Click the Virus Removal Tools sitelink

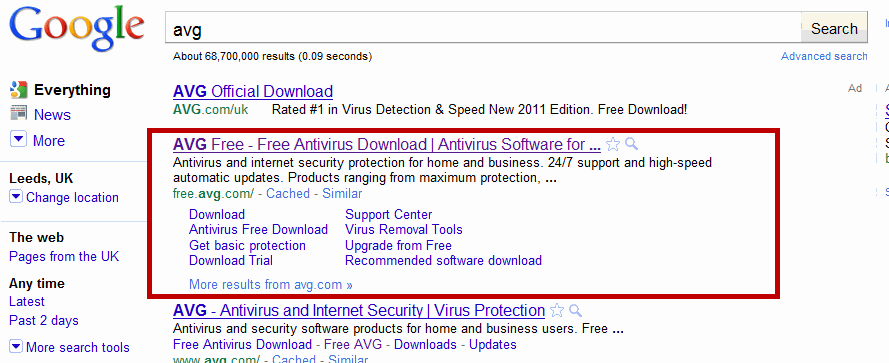[404, 230]
